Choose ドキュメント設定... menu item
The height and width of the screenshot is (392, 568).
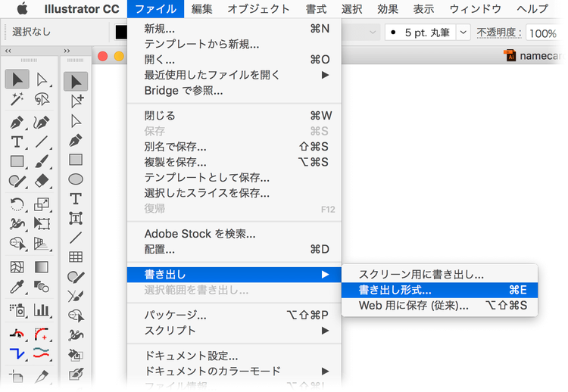click(x=234, y=356)
